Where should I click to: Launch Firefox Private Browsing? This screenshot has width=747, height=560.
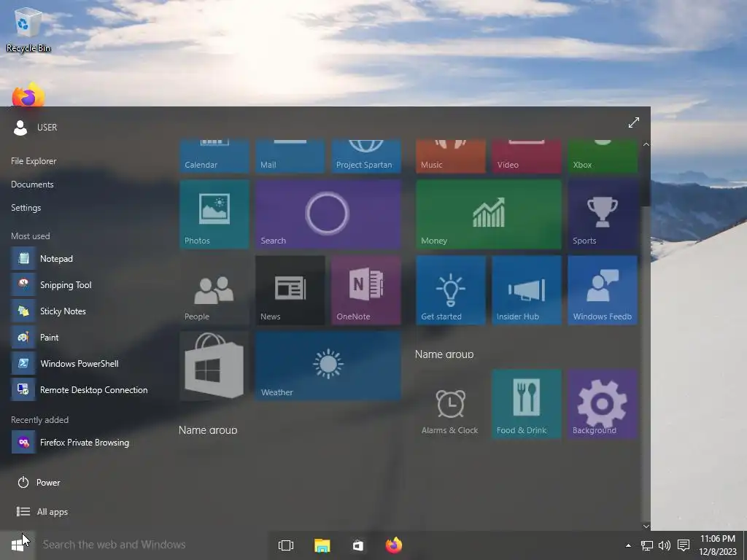click(86, 443)
